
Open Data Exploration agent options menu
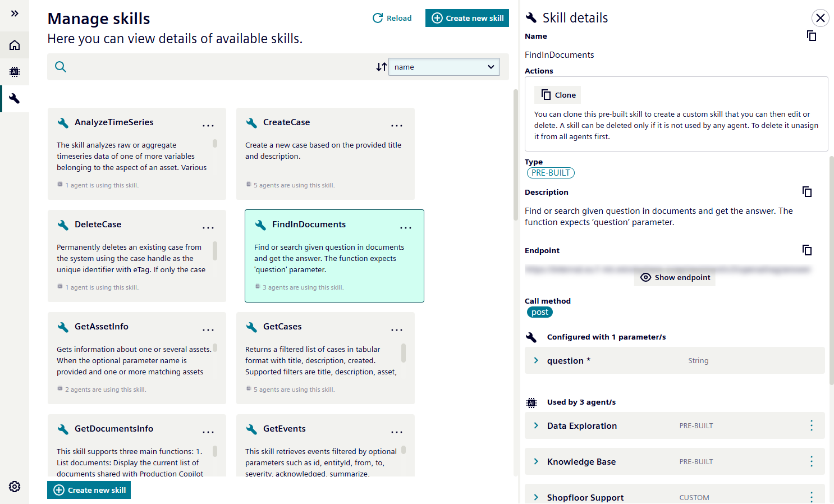coord(811,425)
